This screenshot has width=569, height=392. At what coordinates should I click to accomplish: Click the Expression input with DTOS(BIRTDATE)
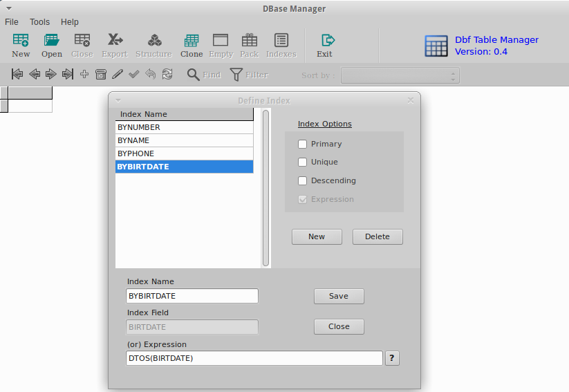click(x=254, y=358)
